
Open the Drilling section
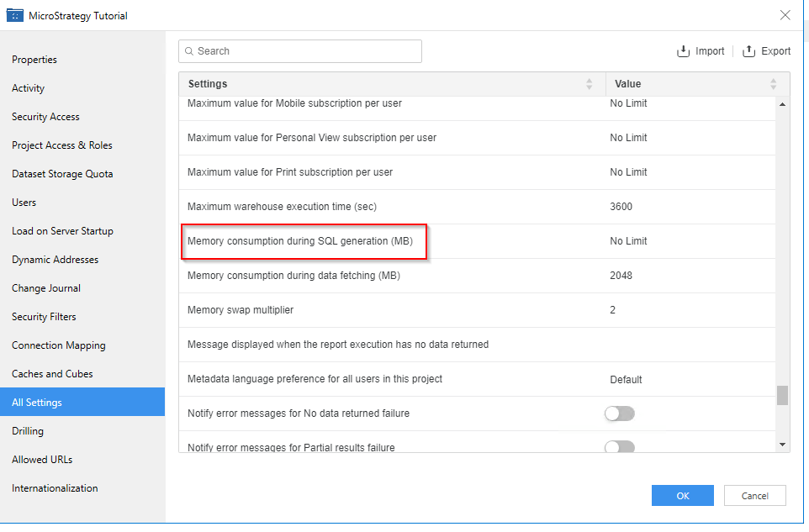pyautogui.click(x=28, y=431)
